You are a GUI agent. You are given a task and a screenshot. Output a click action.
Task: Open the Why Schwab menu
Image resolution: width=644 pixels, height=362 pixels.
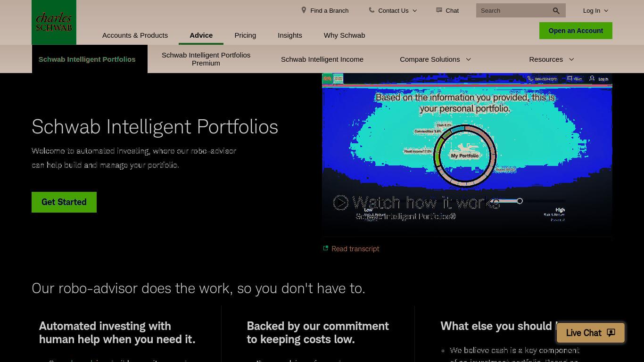(x=344, y=35)
